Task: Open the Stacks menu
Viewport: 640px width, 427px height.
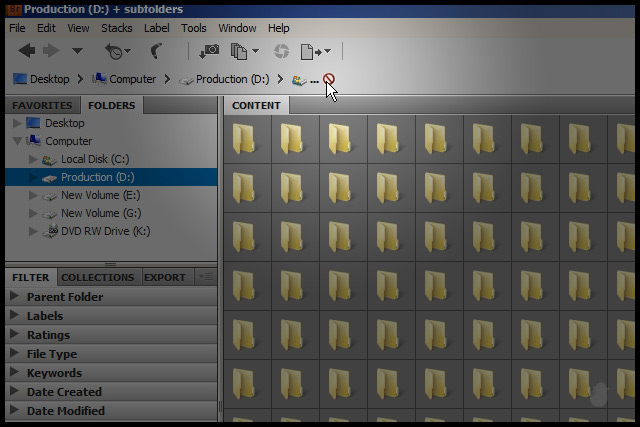Action: tap(116, 28)
